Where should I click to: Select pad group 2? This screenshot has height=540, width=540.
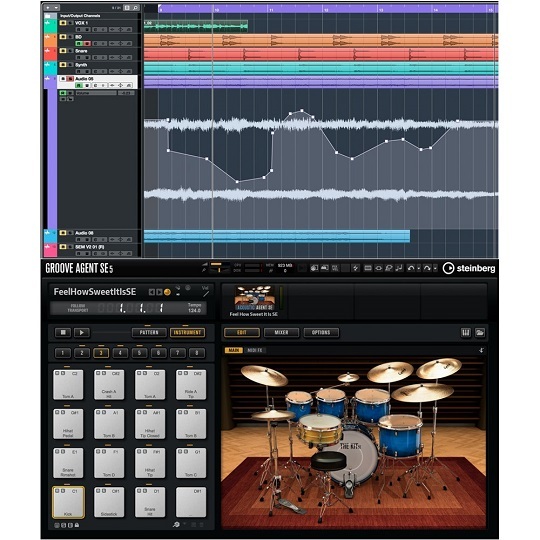[82, 353]
